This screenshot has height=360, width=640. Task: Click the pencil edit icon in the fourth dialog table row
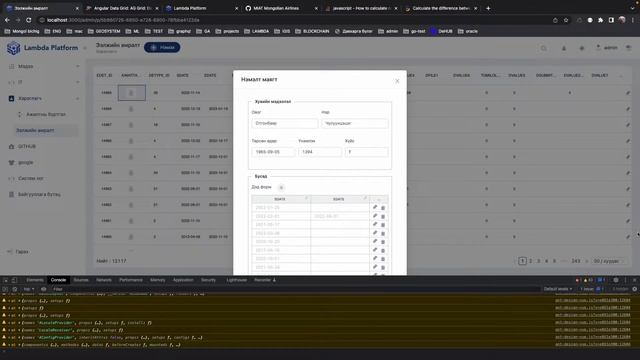(375, 233)
